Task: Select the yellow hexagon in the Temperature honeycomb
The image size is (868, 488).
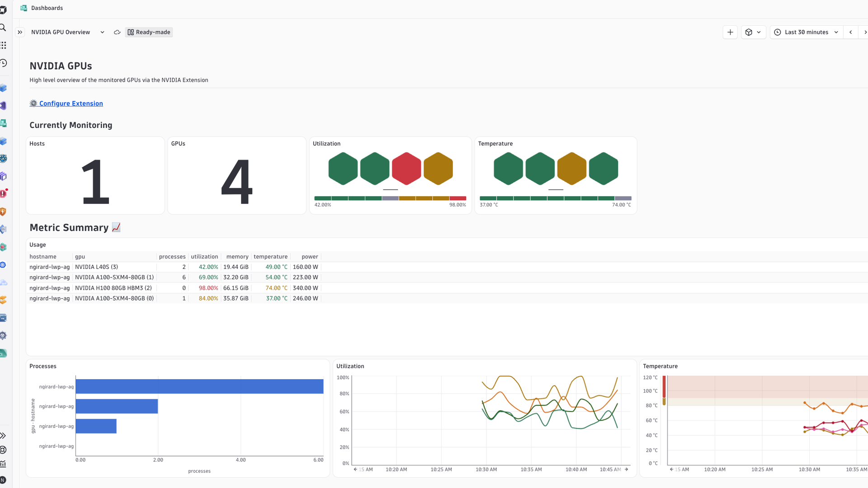Action: pos(572,169)
